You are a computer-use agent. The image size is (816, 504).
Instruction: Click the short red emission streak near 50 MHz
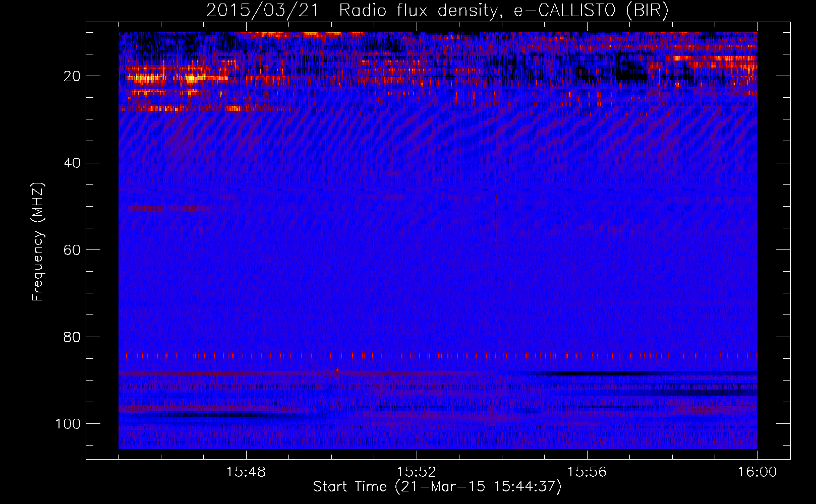coord(168,208)
